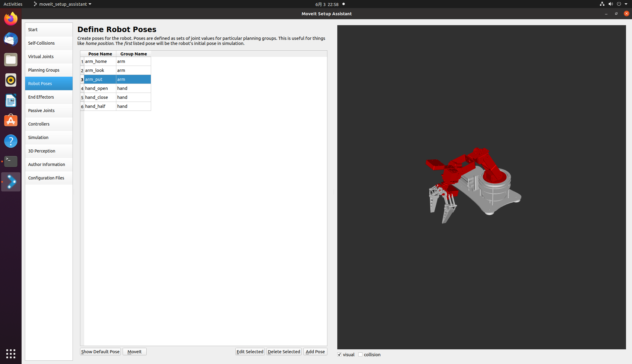Open the network status indicator icon
Screen dimensions: 632x364
pos(602,4)
